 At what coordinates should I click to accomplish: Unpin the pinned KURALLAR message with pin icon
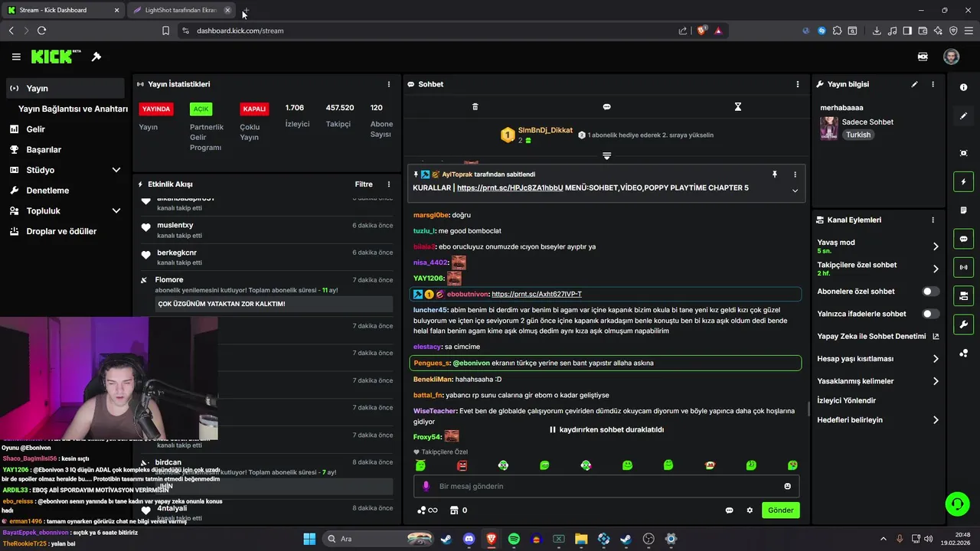pos(775,174)
